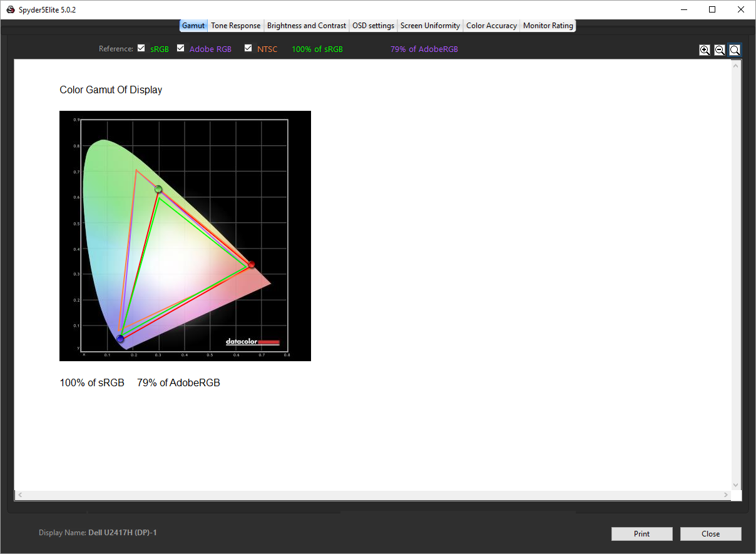The image size is (756, 554).
Task: Click the '100% of sRGB' text below chart
Action: [92, 383]
